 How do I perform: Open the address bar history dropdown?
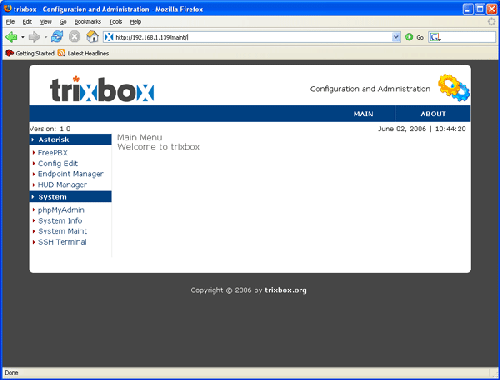pos(396,37)
